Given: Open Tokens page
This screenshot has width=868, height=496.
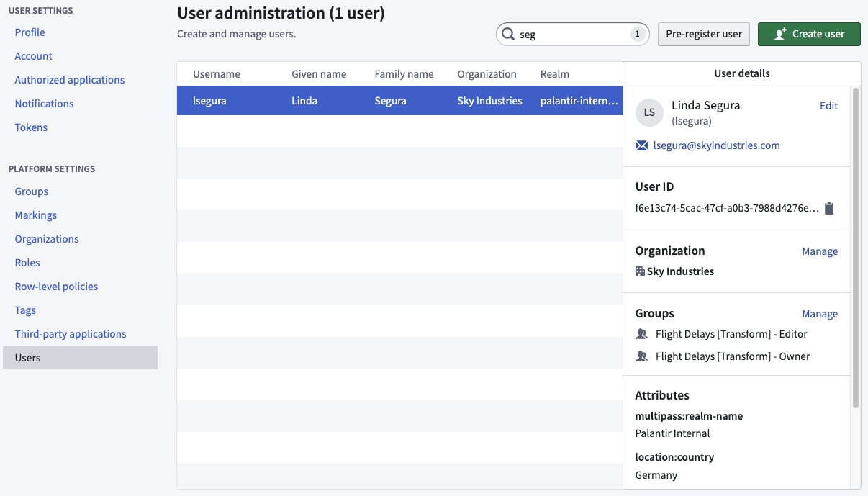Looking at the screenshot, I should (x=31, y=127).
